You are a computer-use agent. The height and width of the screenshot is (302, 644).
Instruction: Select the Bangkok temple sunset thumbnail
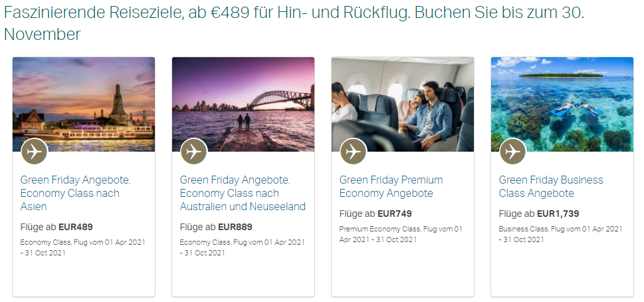(x=84, y=104)
